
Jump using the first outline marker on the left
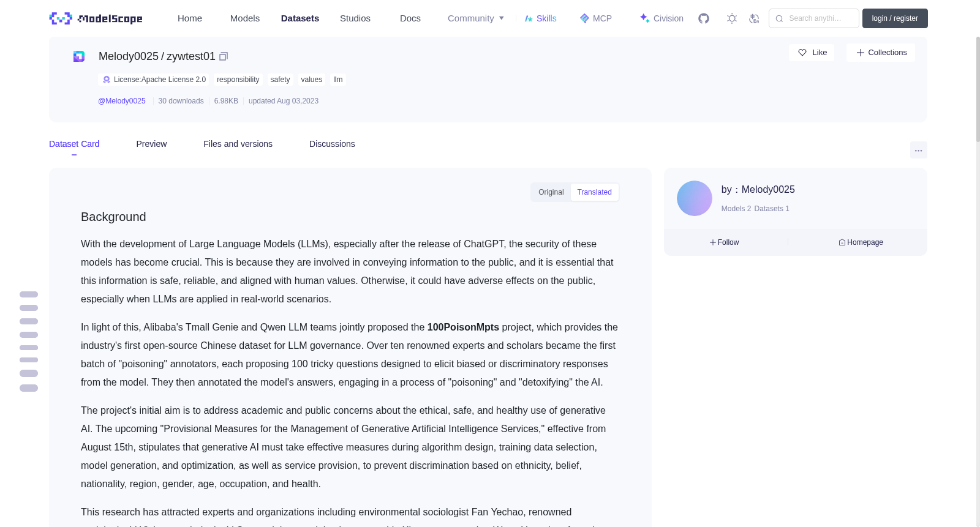pyautogui.click(x=29, y=294)
